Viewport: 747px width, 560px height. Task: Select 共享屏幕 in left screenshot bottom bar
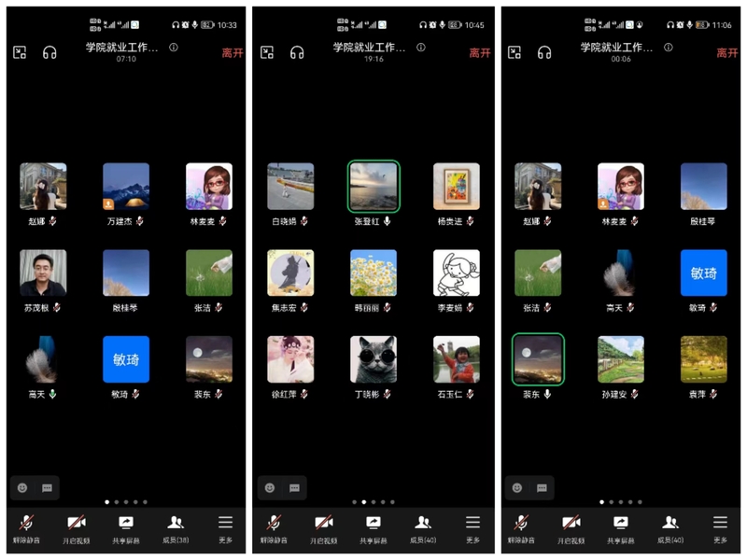point(125,528)
